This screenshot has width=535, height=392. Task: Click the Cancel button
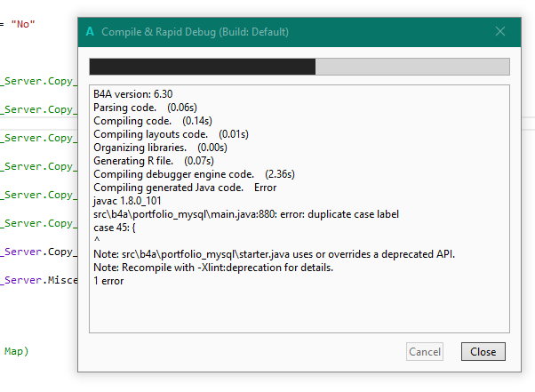point(425,351)
